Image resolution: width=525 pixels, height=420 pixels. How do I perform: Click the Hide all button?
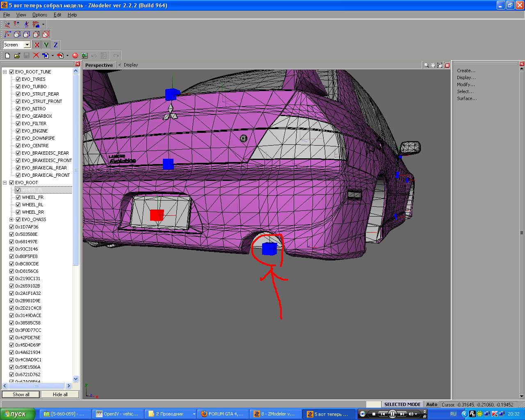pyautogui.click(x=60, y=395)
